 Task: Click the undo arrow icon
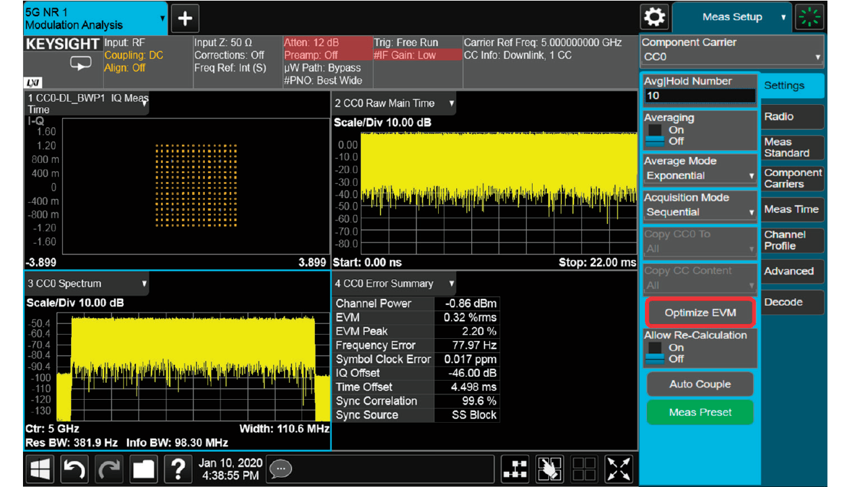[x=74, y=469]
